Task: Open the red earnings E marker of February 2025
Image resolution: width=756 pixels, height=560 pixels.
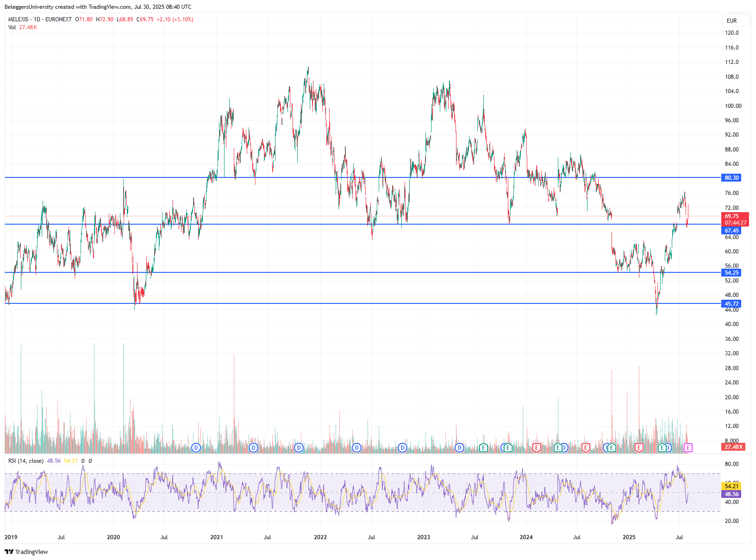Action: click(x=639, y=448)
